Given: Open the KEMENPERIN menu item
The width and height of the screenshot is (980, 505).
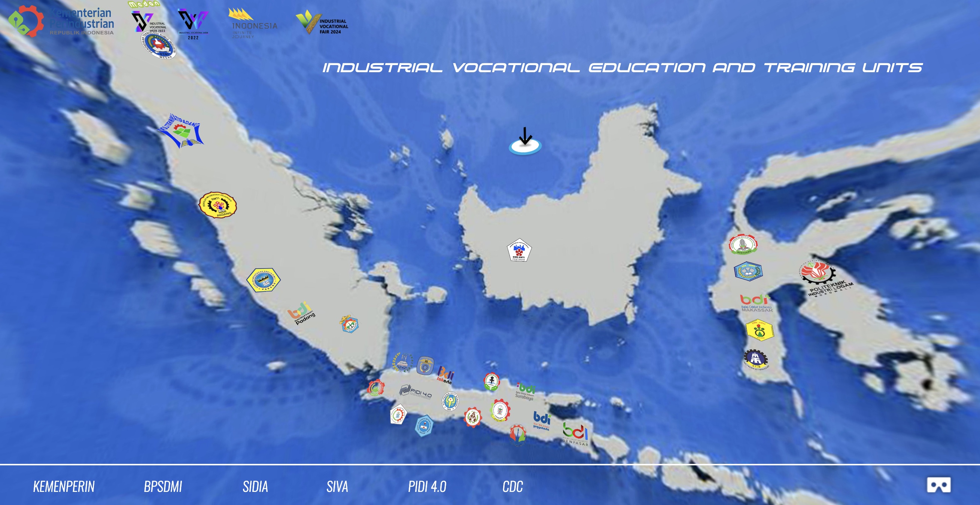Looking at the screenshot, I should [x=64, y=486].
